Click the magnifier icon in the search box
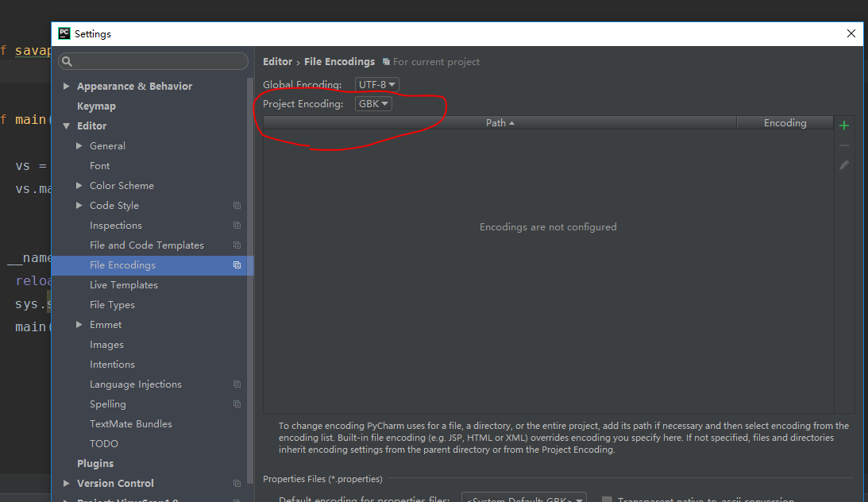868x502 pixels. [68, 61]
